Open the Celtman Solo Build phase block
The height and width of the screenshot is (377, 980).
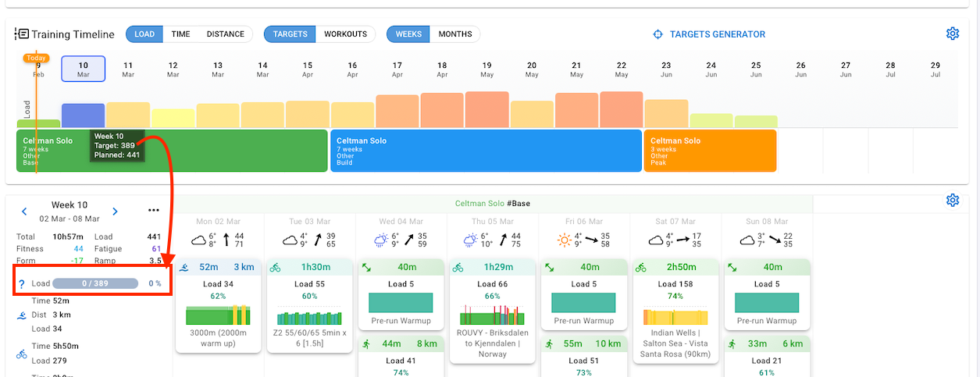[x=485, y=151]
